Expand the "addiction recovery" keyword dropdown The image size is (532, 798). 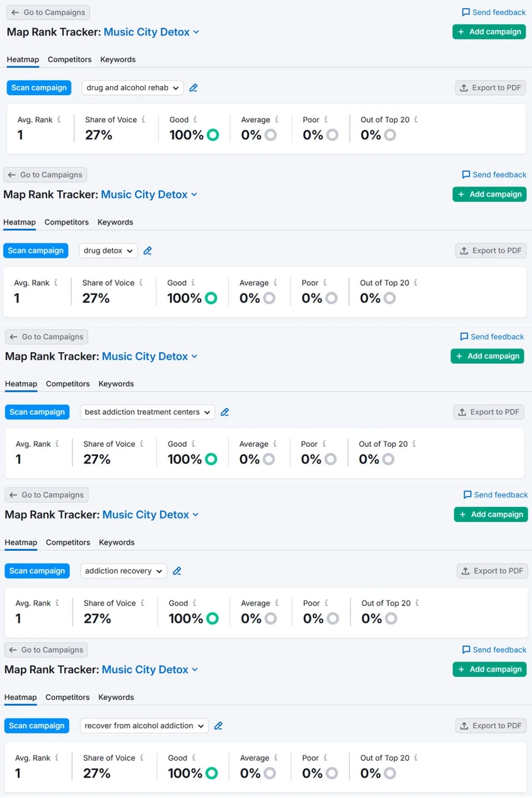coord(124,571)
